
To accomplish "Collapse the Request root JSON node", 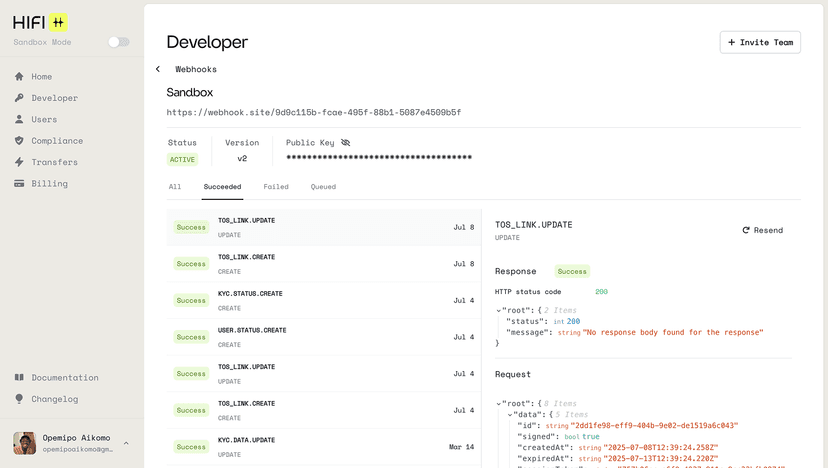I will [498, 404].
